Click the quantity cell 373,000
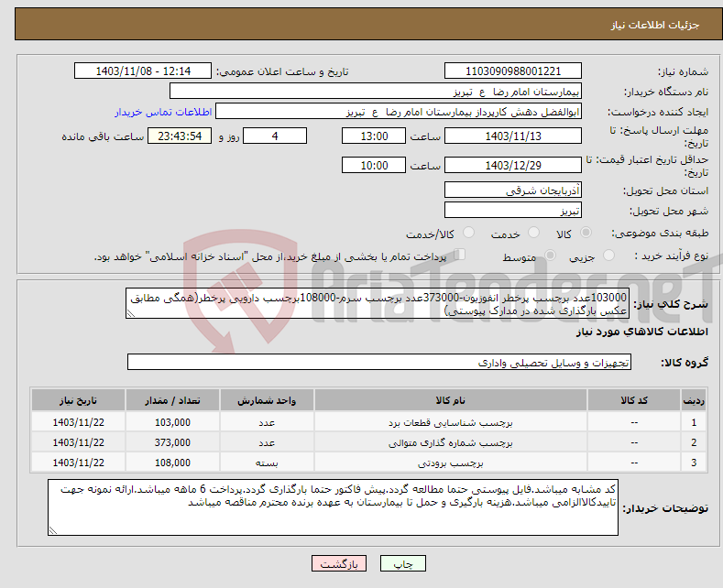Screen dimensions: 723x588 (172, 443)
